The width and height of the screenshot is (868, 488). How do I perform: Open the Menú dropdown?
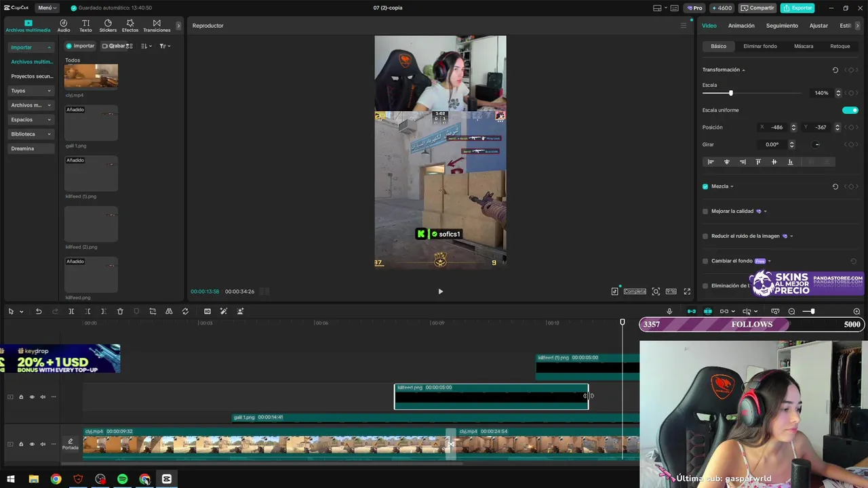point(47,7)
